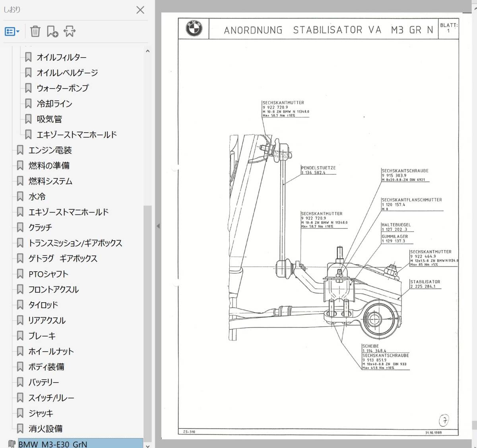This screenshot has height=448, width=477.
Task: Add a new bookmark
Action: click(52, 31)
